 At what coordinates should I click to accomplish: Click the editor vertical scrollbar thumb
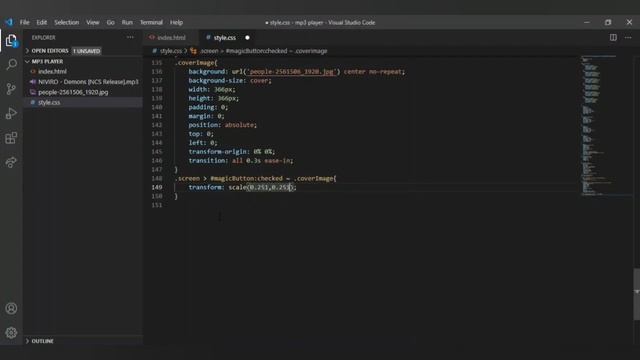(636, 294)
